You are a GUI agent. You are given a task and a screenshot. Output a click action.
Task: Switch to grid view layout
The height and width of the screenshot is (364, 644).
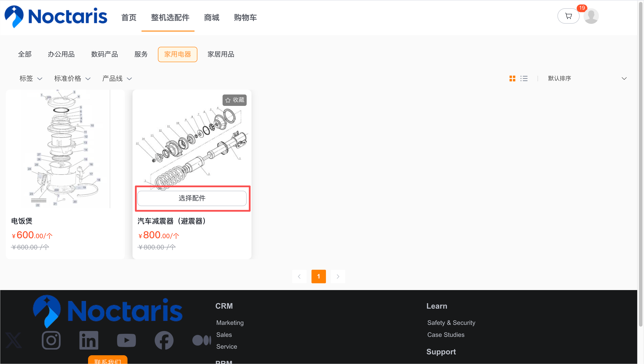coord(512,79)
